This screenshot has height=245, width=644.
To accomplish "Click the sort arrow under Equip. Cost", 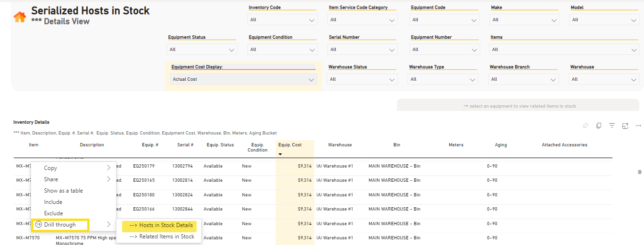I will 280,154.
